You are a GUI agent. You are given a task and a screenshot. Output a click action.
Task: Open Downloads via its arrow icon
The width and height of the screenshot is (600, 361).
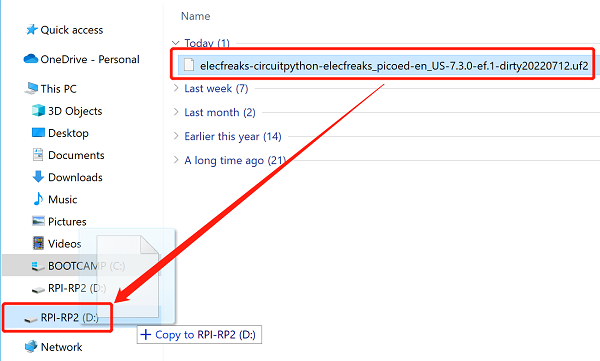38,177
